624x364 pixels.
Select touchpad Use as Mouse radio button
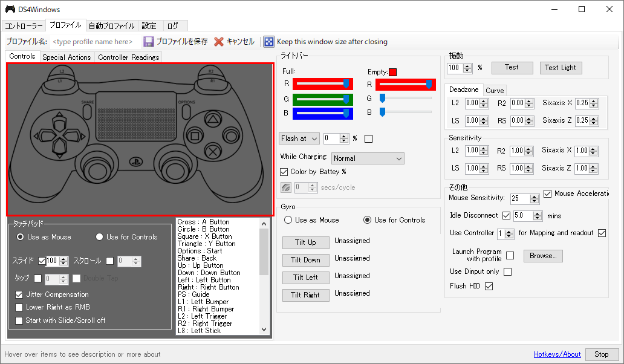click(20, 236)
